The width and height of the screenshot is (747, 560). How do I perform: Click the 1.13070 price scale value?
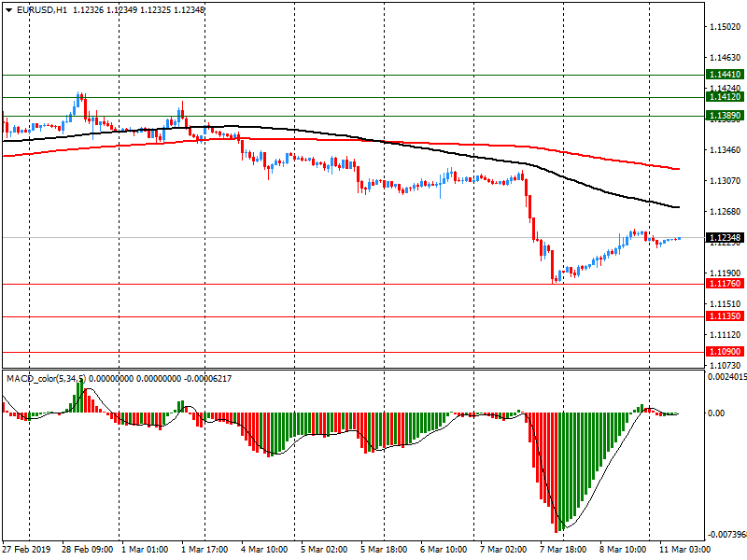pos(726,180)
